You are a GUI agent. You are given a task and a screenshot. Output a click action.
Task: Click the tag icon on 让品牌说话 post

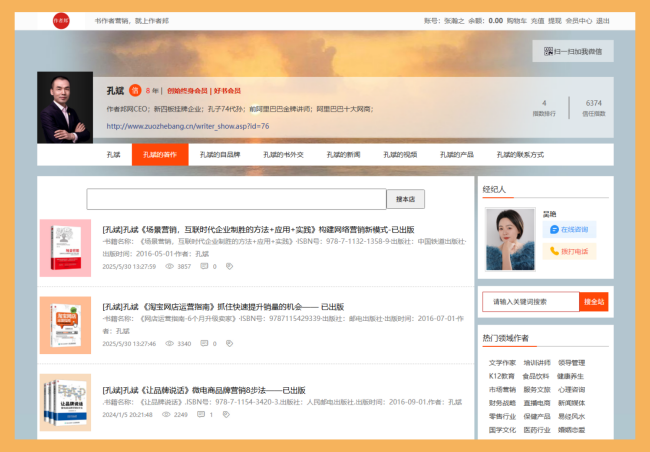pos(228,414)
